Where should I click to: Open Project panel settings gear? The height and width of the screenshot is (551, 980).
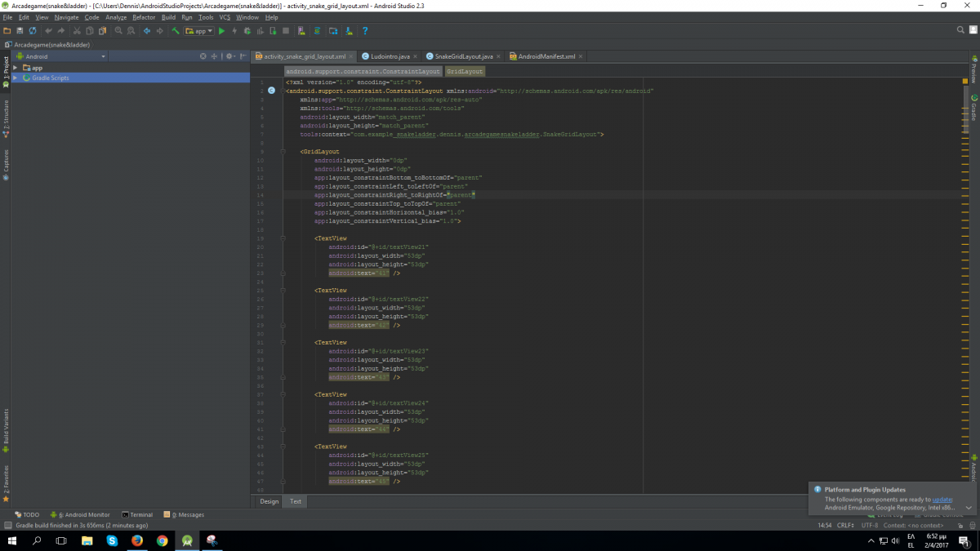(229, 56)
